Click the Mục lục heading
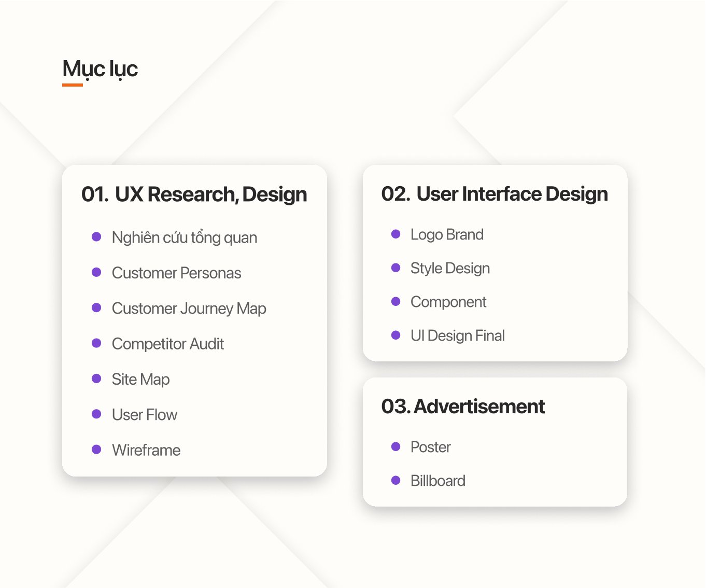706x588 pixels. [100, 69]
